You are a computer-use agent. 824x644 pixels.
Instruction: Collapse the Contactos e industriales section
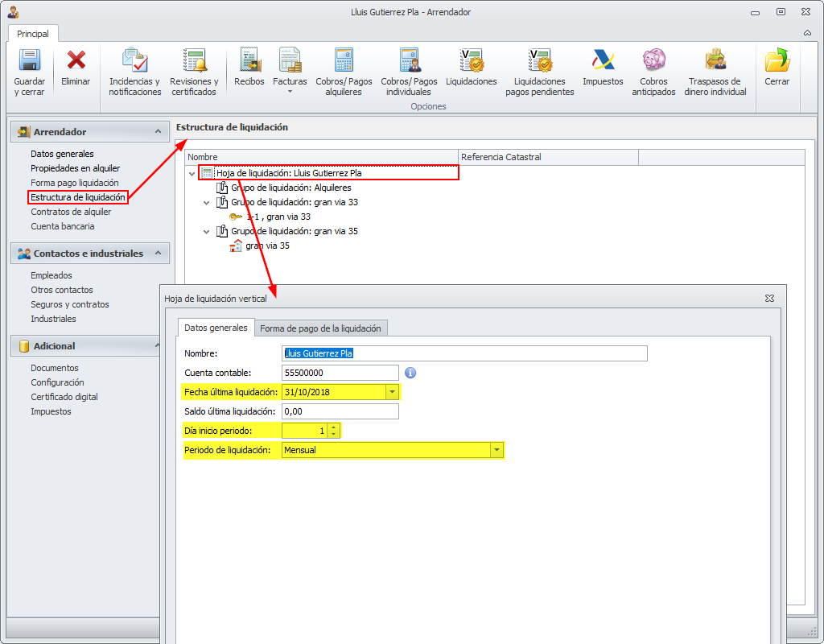pyautogui.click(x=158, y=254)
